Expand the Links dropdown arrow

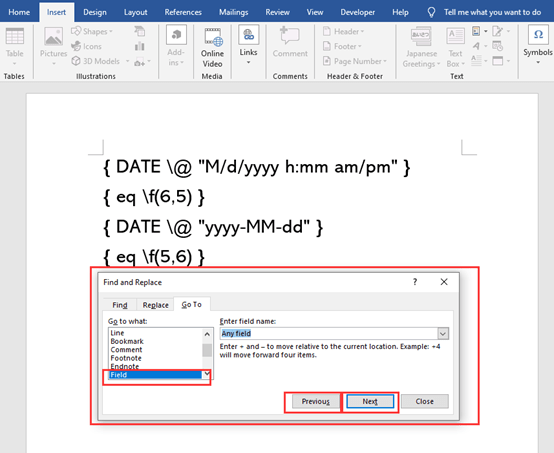click(248, 63)
